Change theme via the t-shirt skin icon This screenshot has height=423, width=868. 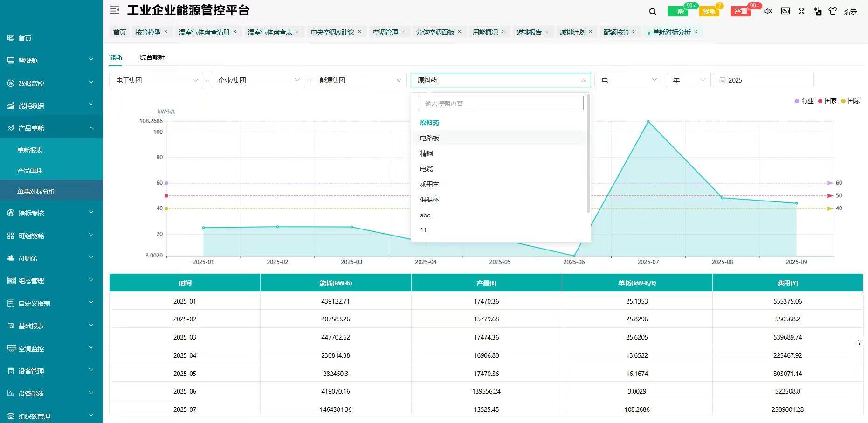(x=833, y=11)
